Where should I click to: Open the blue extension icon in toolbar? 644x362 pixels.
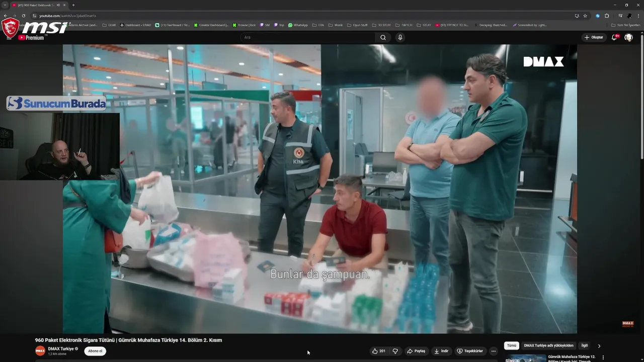598,16
